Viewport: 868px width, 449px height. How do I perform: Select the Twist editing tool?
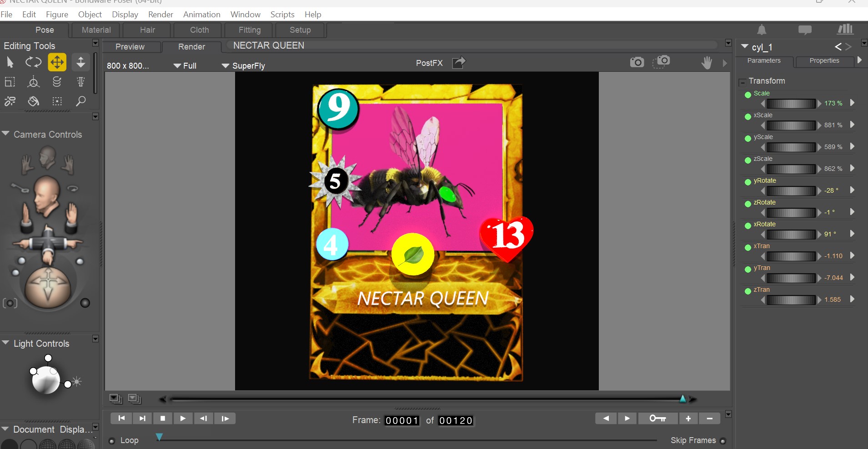[x=57, y=82]
